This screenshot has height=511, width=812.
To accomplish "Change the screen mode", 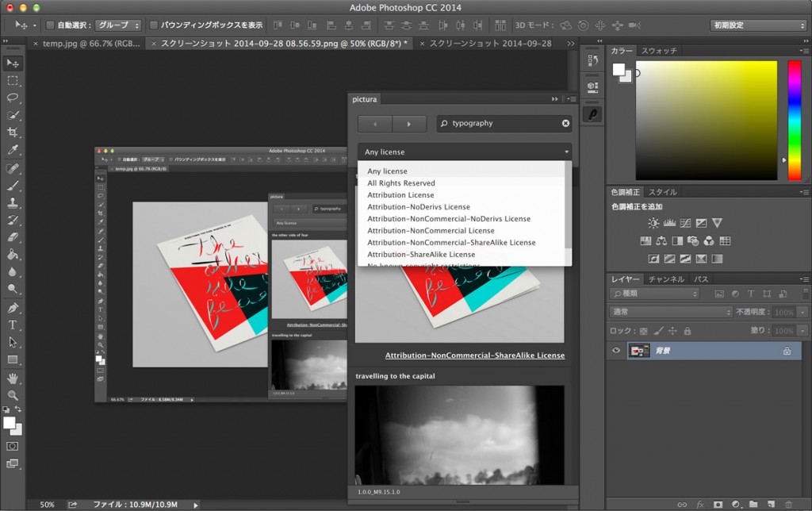I will coord(13,464).
